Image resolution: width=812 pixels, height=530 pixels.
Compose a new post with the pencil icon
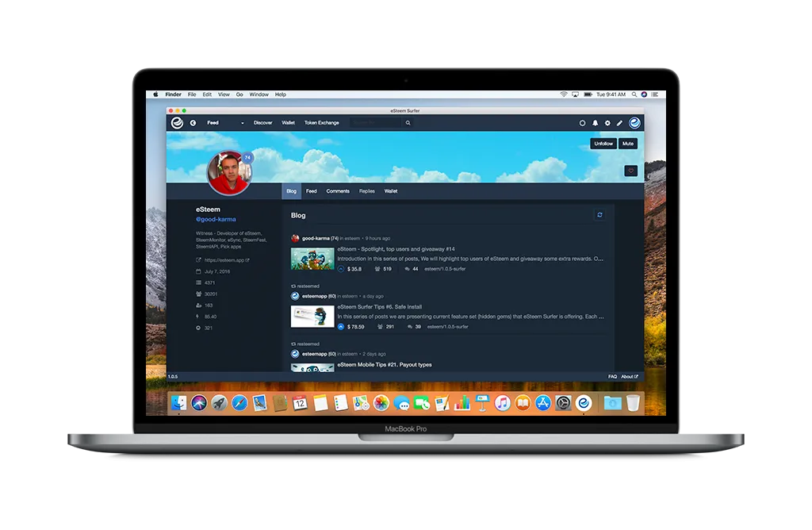point(619,123)
